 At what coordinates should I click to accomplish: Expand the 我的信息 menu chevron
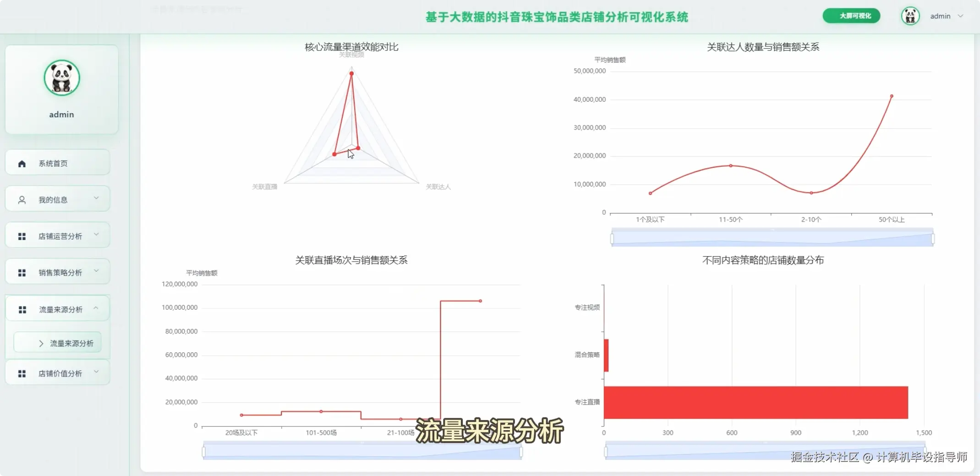pos(96,198)
